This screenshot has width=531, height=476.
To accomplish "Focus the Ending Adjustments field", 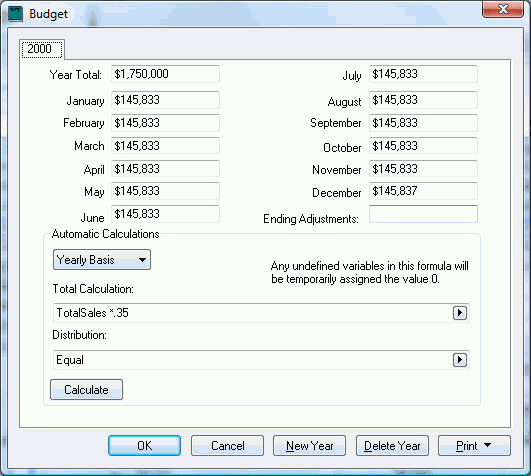I will (x=423, y=214).
